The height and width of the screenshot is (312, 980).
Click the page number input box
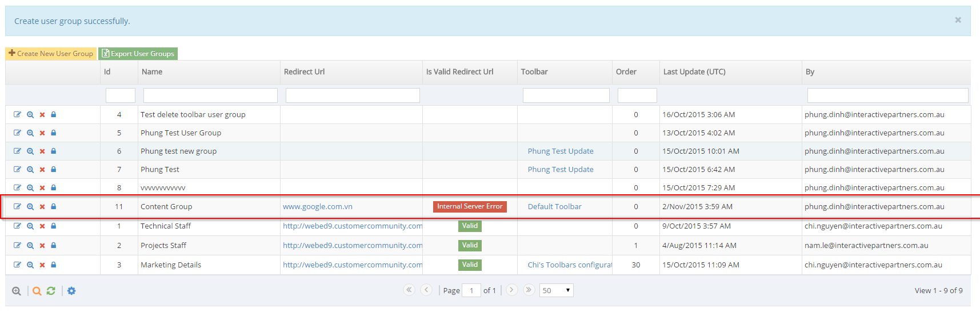coord(471,290)
